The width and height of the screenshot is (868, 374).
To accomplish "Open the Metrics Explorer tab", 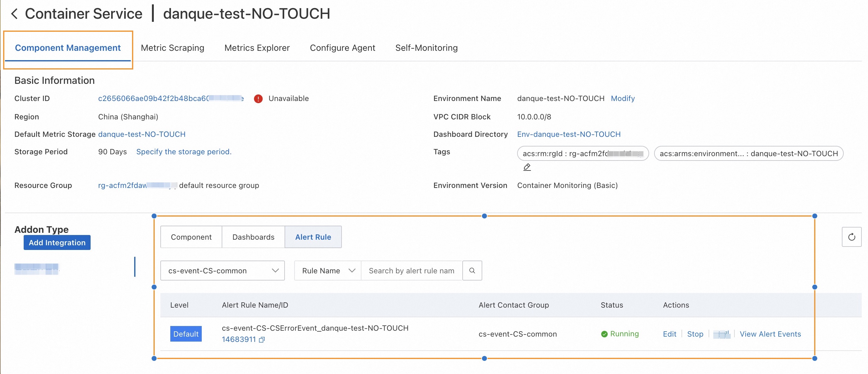I will (257, 48).
